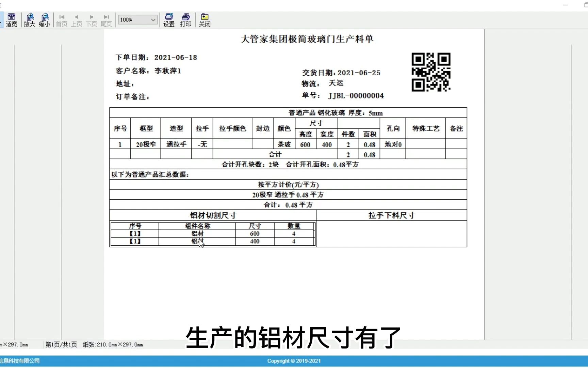The image size is (588, 368).
Task: Click customer name 李秋萍1
Action: (168, 71)
